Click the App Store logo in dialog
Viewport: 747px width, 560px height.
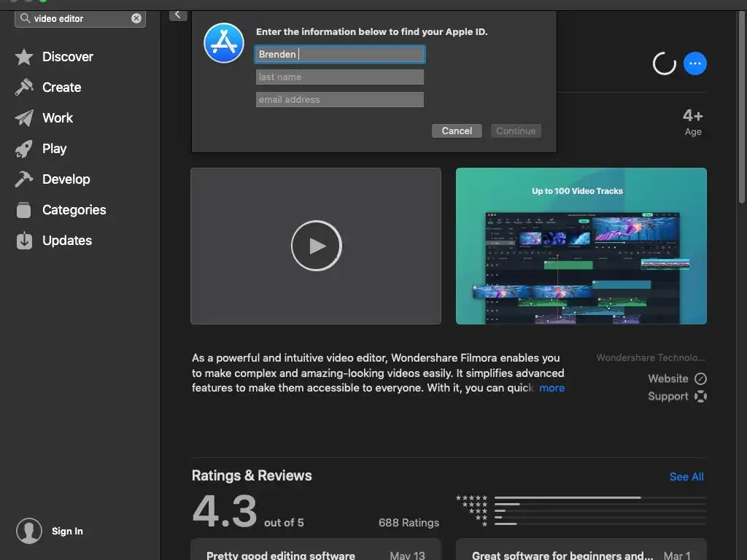coord(224,43)
